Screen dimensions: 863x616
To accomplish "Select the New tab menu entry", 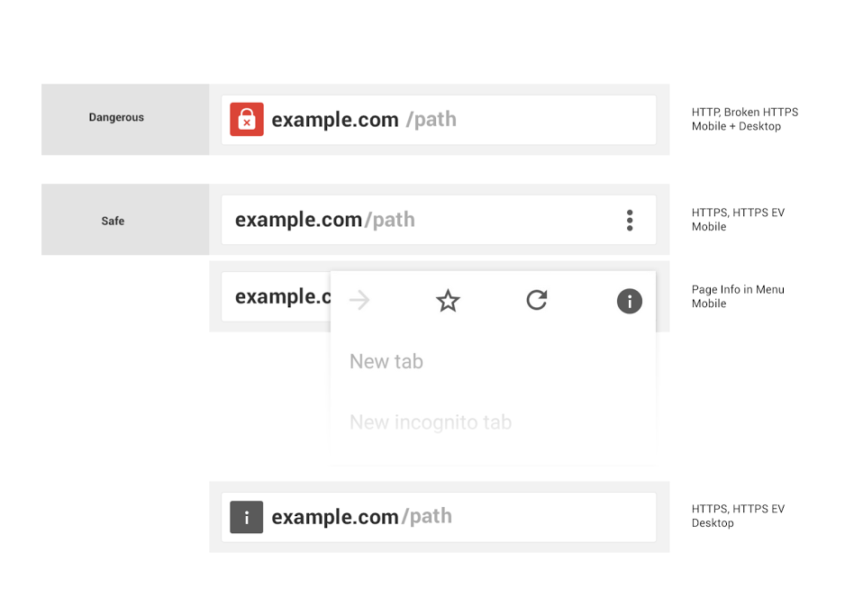I will pos(386,361).
